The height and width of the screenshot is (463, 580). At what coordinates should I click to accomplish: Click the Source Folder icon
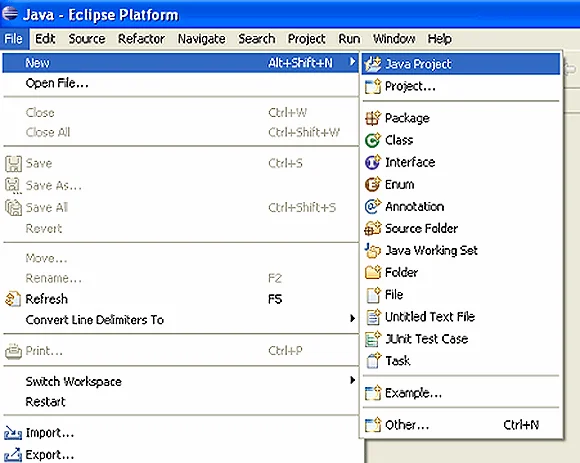[x=372, y=228]
